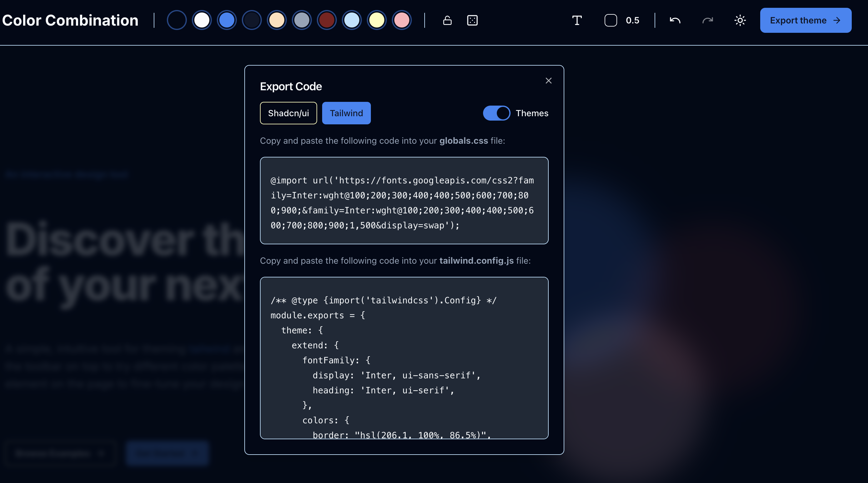Viewport: 868px width, 483px height.
Task: Select the dark red color swatch
Action: 327,20
